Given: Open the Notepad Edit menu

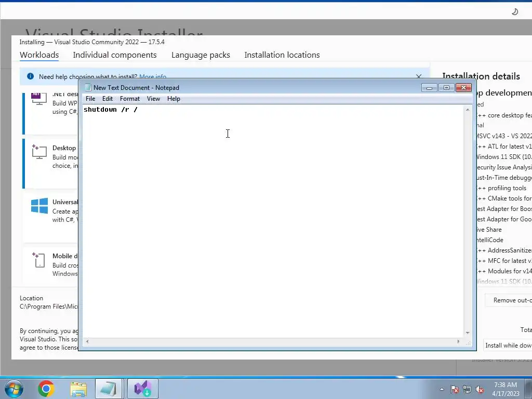Looking at the screenshot, I should tap(107, 99).
